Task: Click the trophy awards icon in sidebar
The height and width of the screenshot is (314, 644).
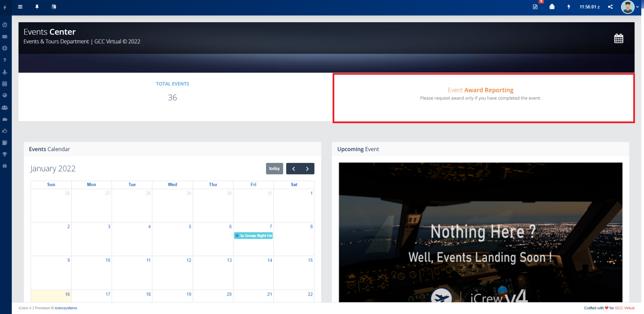Action: 5,154
